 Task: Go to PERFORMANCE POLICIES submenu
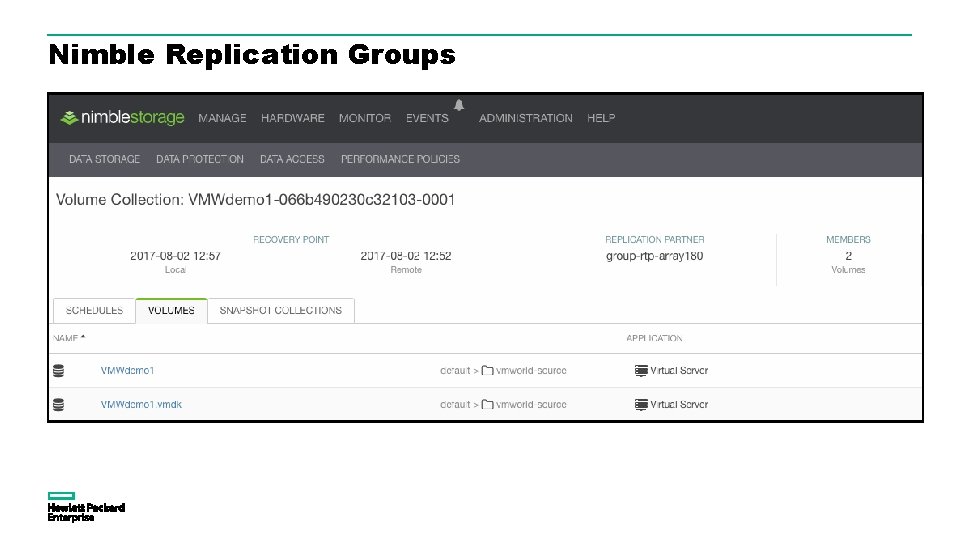point(400,159)
